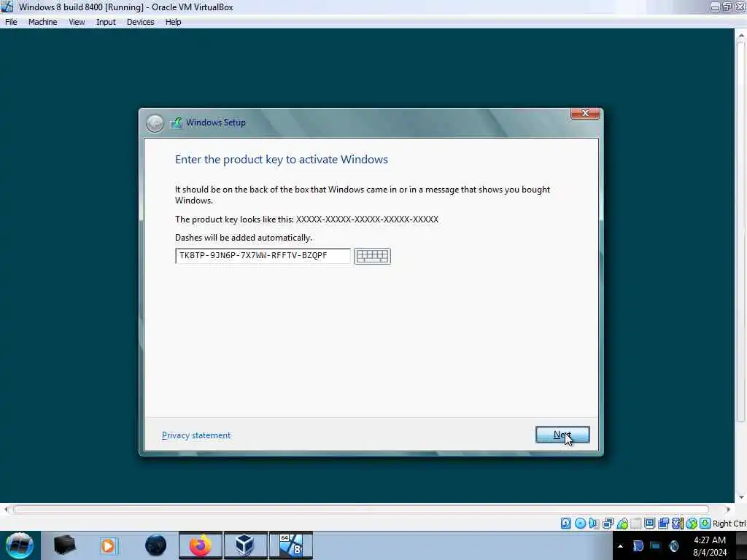This screenshot has width=747, height=560.
Task: Open the black box app on the taskbar
Action: point(64,545)
